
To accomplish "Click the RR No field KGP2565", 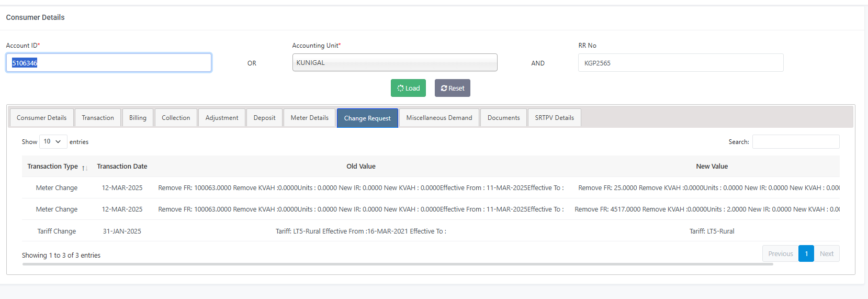I will (x=681, y=63).
